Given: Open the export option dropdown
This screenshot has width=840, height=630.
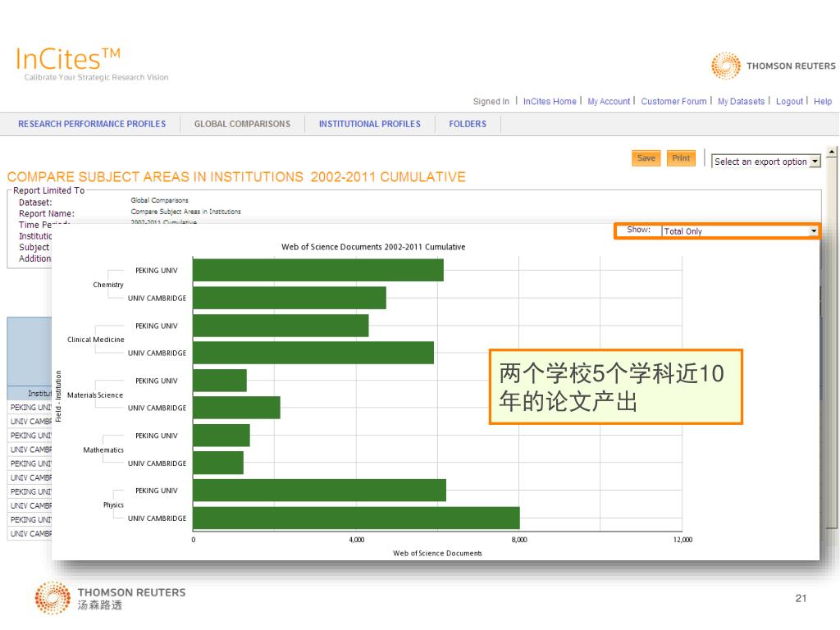Looking at the screenshot, I should pyautogui.click(x=765, y=162).
